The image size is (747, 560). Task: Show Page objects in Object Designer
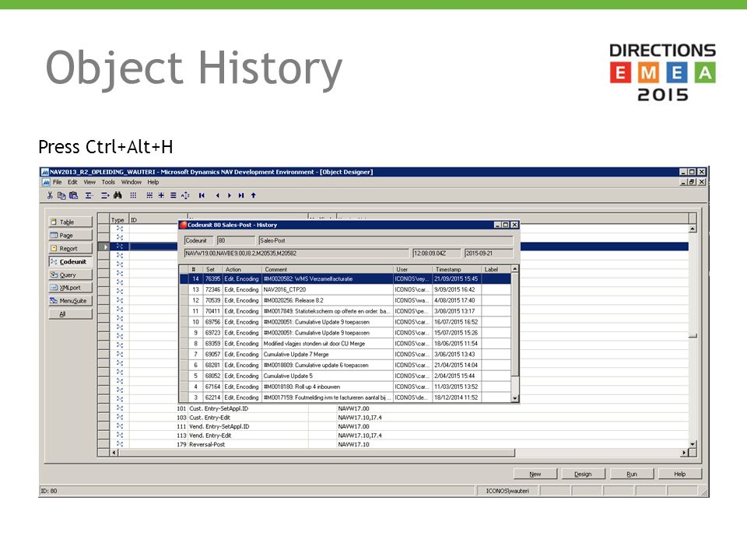70,235
